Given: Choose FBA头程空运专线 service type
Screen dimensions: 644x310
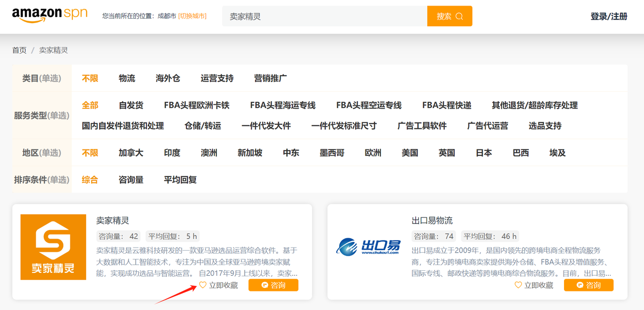Looking at the screenshot, I should tap(369, 106).
